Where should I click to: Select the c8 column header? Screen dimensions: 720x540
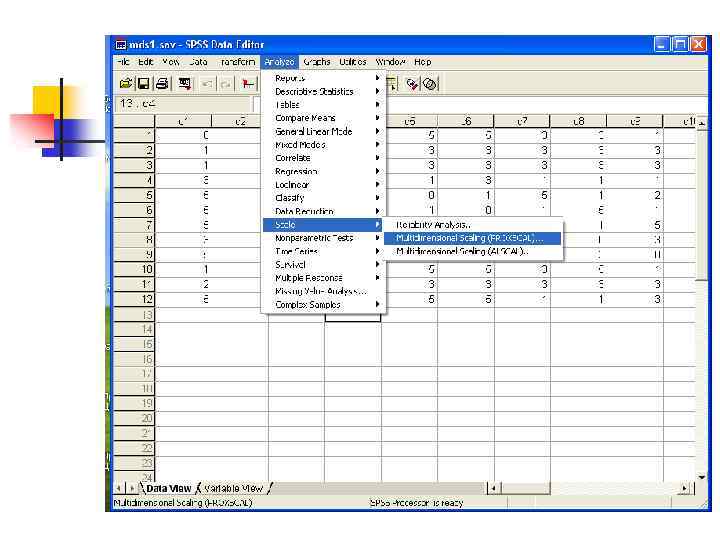pyautogui.click(x=579, y=121)
